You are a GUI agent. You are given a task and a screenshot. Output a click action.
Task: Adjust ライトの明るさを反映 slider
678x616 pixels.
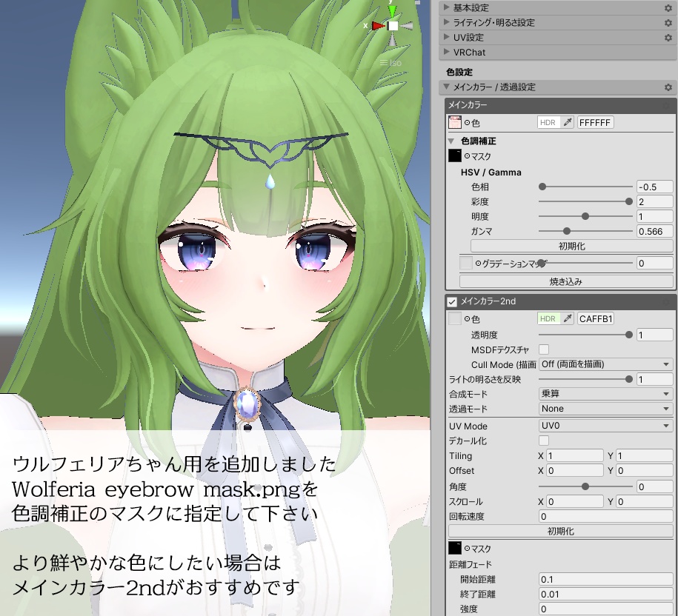pos(585,379)
